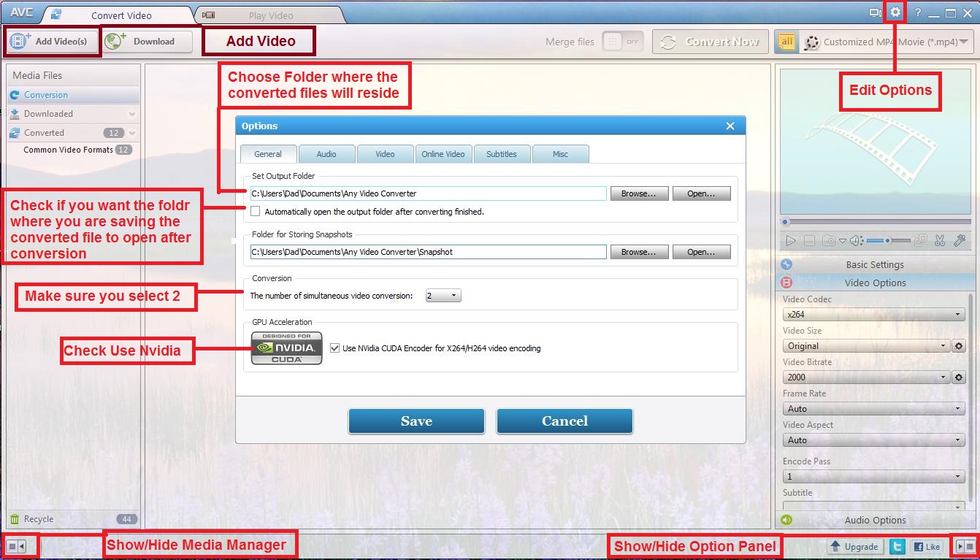This screenshot has height=560, width=980.
Task: Open the Frame Rate Auto dropdown
Action: point(873,409)
